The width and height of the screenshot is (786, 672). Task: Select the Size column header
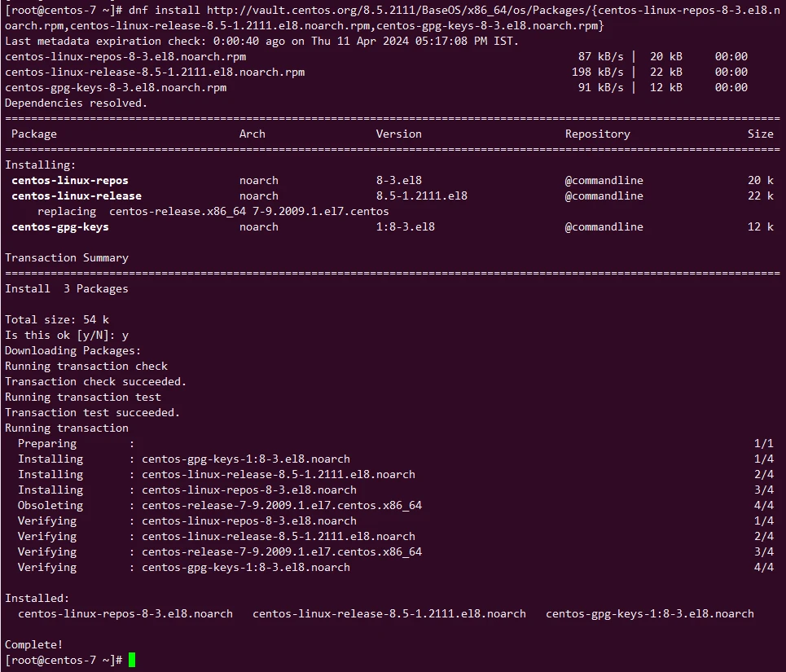coord(760,134)
